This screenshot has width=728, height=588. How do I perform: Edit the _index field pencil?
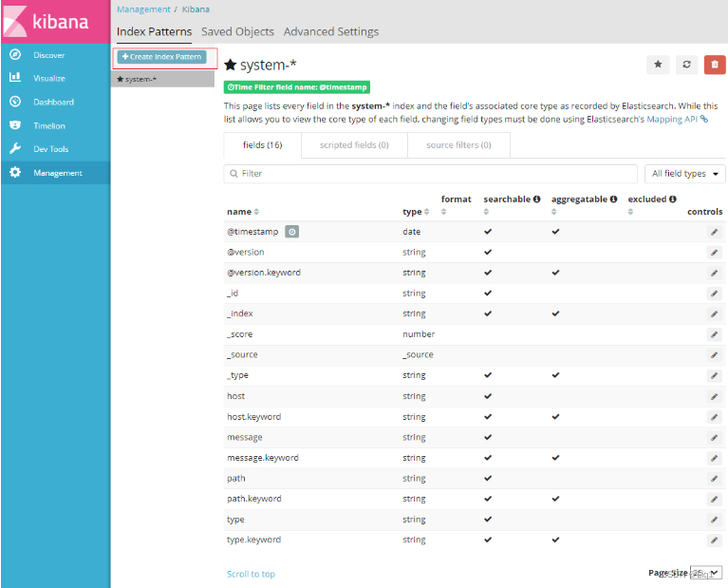714,313
